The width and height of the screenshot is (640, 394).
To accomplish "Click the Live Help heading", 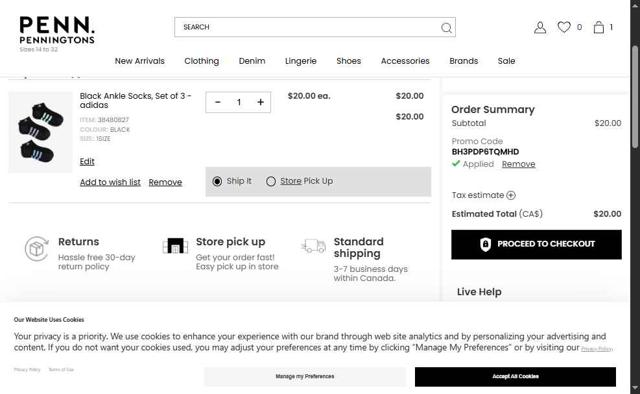I will 479,292.
